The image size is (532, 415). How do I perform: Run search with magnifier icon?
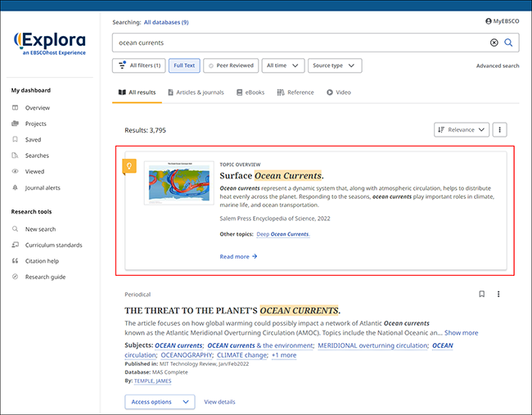[x=508, y=43]
